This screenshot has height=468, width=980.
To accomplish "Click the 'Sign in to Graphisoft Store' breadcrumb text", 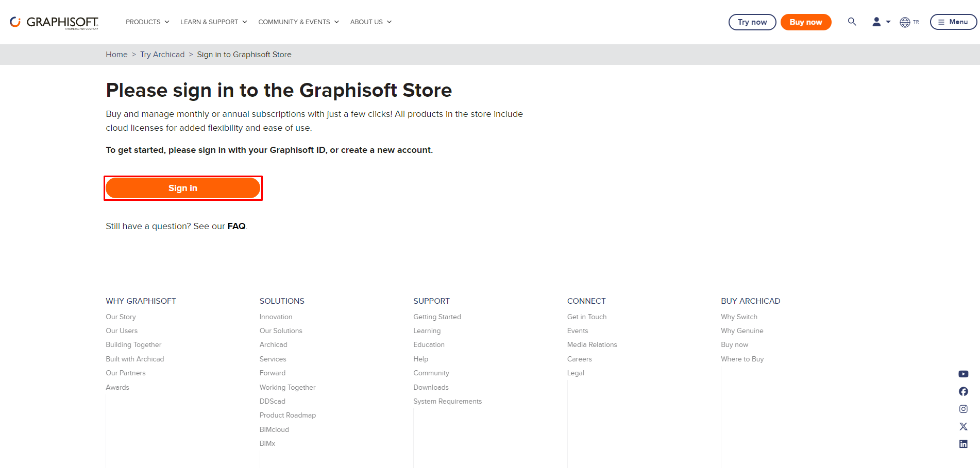I will tap(244, 55).
